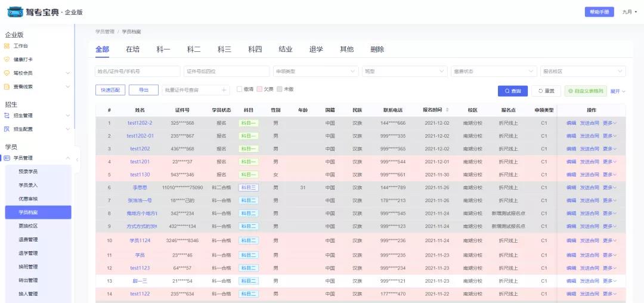
Task: Open the 九月 user account menu
Action: [630, 12]
